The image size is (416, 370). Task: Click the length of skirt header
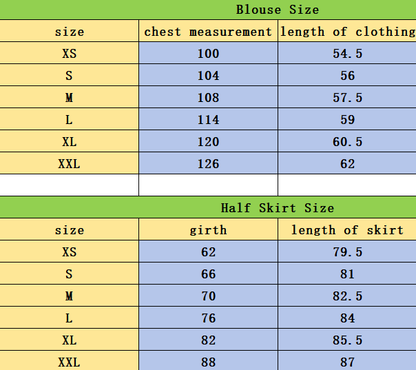point(347,229)
